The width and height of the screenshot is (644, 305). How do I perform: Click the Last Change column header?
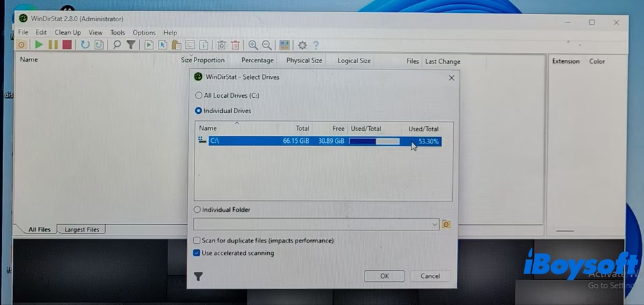coord(442,62)
